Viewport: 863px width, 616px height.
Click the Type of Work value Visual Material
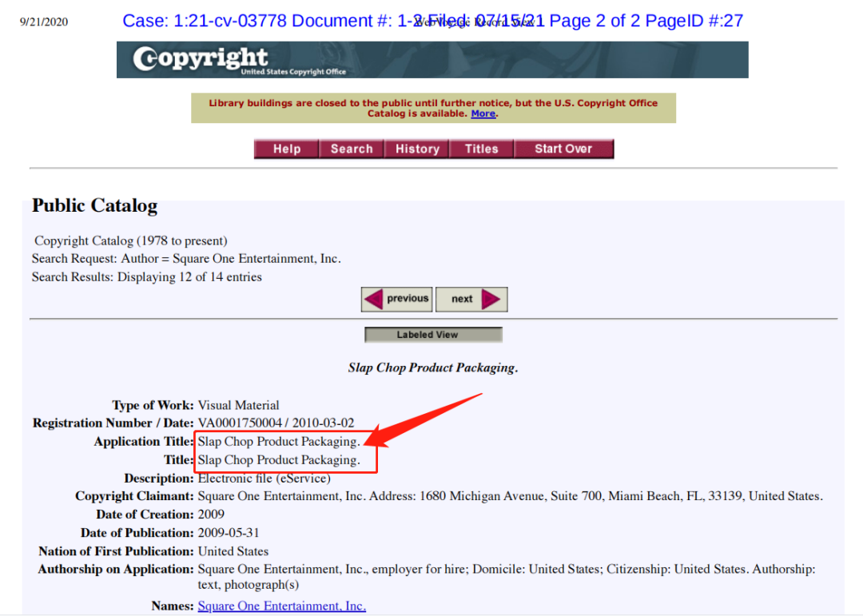(x=238, y=405)
